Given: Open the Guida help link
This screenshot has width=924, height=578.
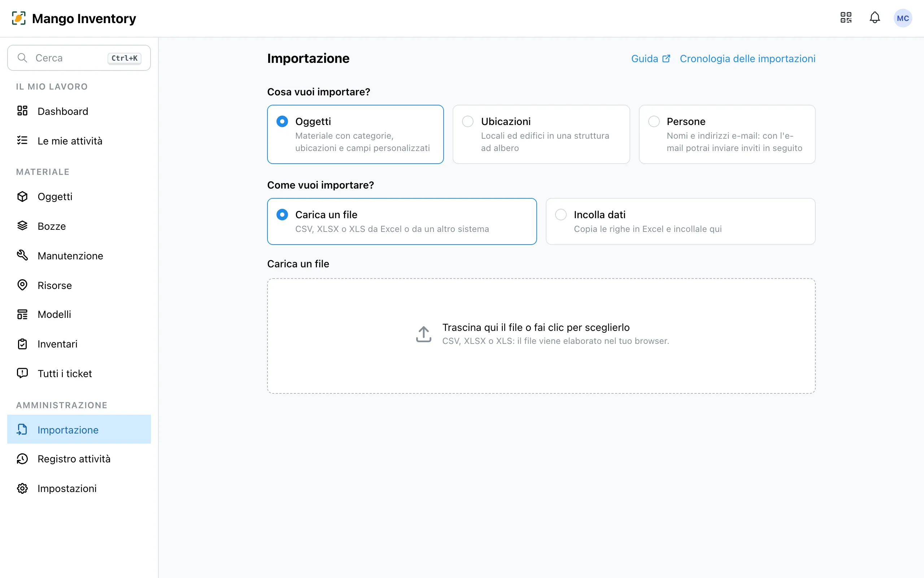Looking at the screenshot, I should pos(650,59).
